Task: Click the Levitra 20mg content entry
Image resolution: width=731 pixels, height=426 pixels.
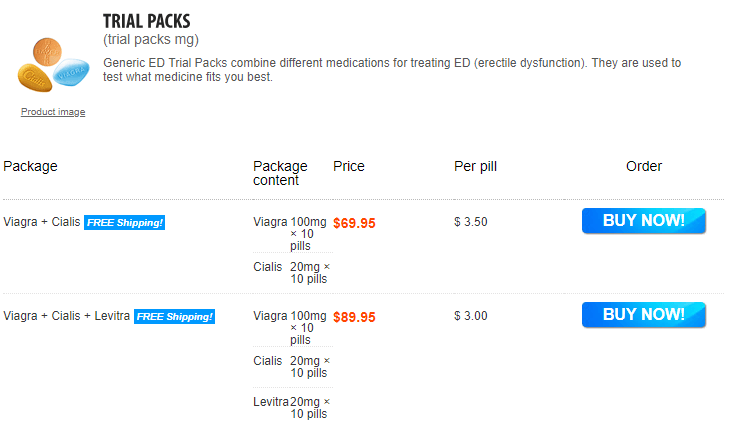Action: pos(292,408)
